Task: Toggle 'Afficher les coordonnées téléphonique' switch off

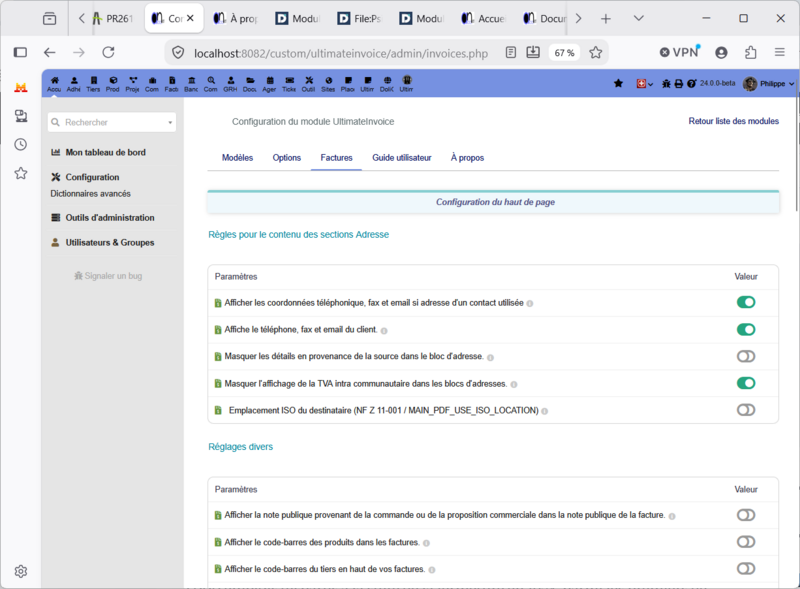Action: 746,302
